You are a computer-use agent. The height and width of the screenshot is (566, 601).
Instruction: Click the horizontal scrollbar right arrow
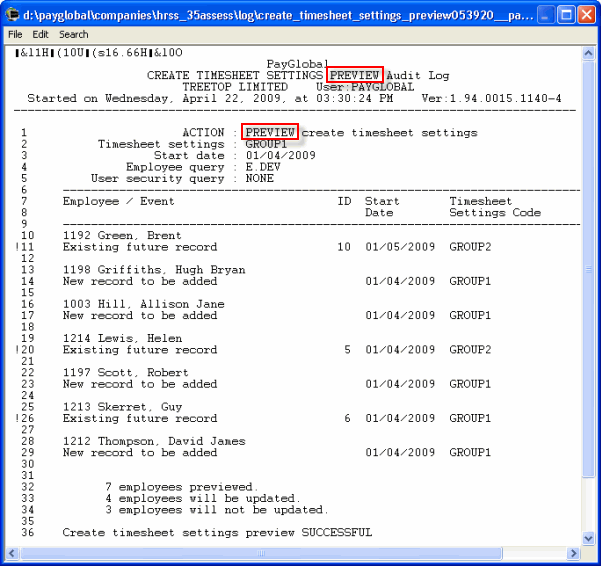tap(574, 553)
